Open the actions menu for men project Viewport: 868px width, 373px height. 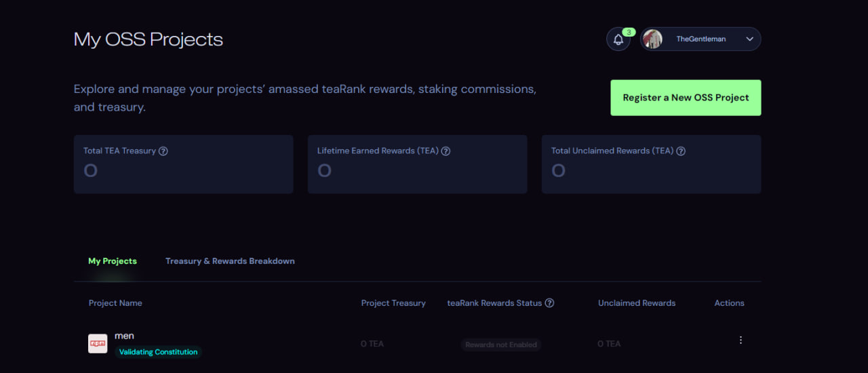point(741,340)
